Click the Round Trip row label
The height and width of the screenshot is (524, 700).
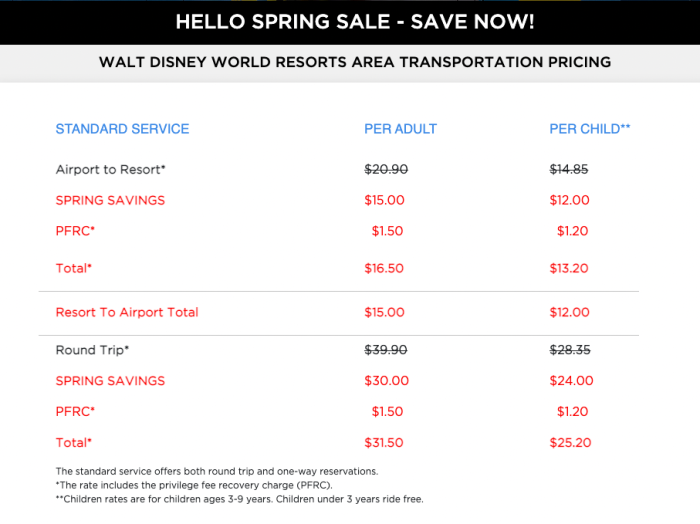point(93,350)
